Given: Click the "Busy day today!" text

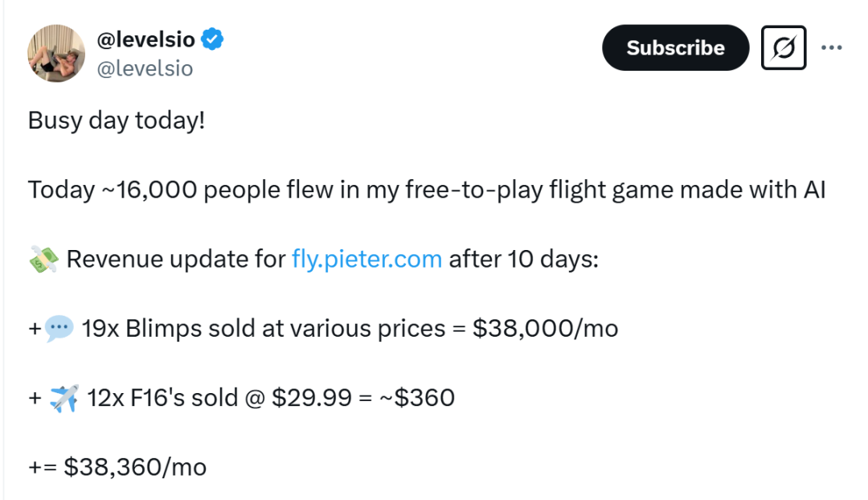Looking at the screenshot, I should click(117, 121).
